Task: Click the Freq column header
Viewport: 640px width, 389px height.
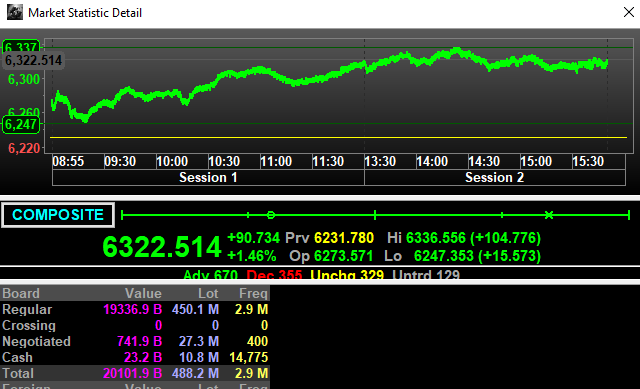Action: point(253,293)
